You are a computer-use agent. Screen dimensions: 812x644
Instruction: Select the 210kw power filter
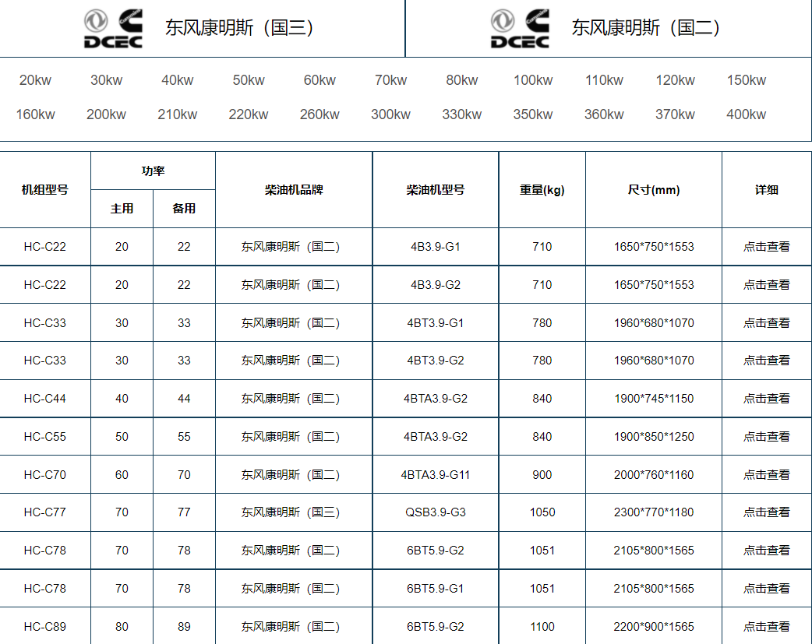pyautogui.click(x=177, y=114)
